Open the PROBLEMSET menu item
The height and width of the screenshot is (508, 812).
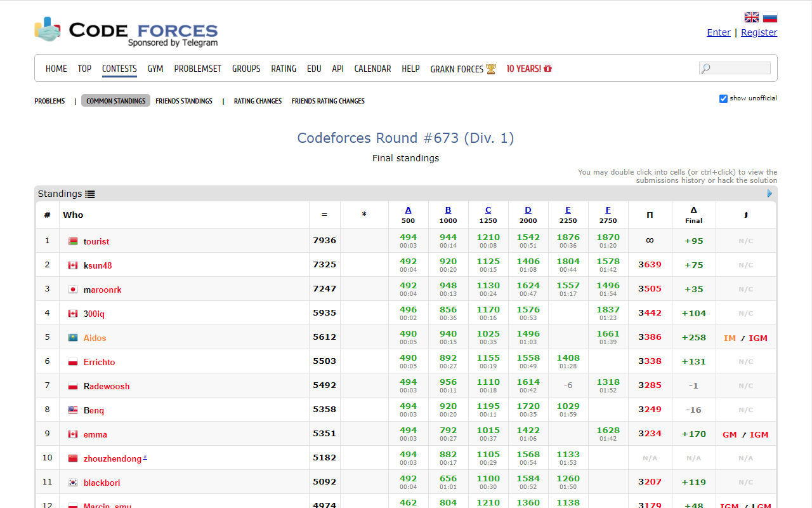[x=198, y=69]
